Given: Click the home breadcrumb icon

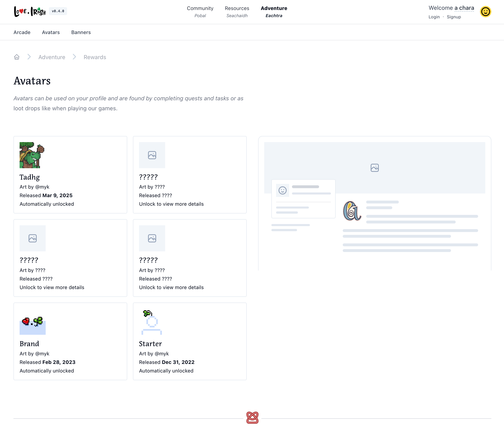Looking at the screenshot, I should click(x=17, y=57).
